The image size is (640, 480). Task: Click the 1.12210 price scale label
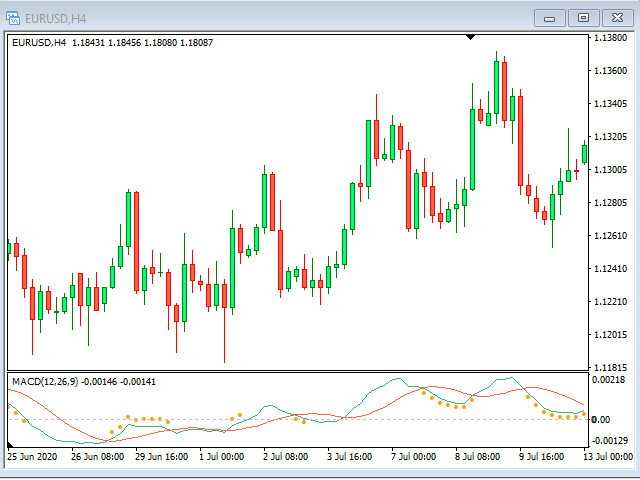610,302
